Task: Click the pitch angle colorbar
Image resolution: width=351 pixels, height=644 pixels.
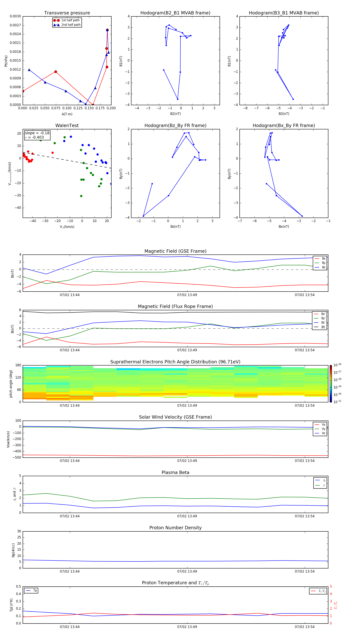Action: click(x=331, y=384)
